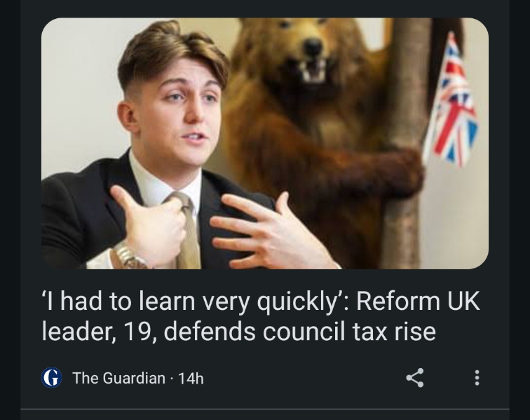
Task: Show more options for this Guardian story
Action: [x=477, y=378]
